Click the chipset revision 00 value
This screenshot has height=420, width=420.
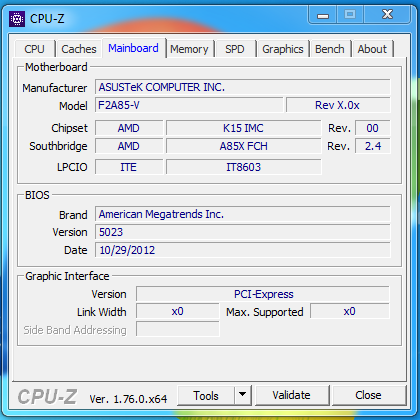373,128
